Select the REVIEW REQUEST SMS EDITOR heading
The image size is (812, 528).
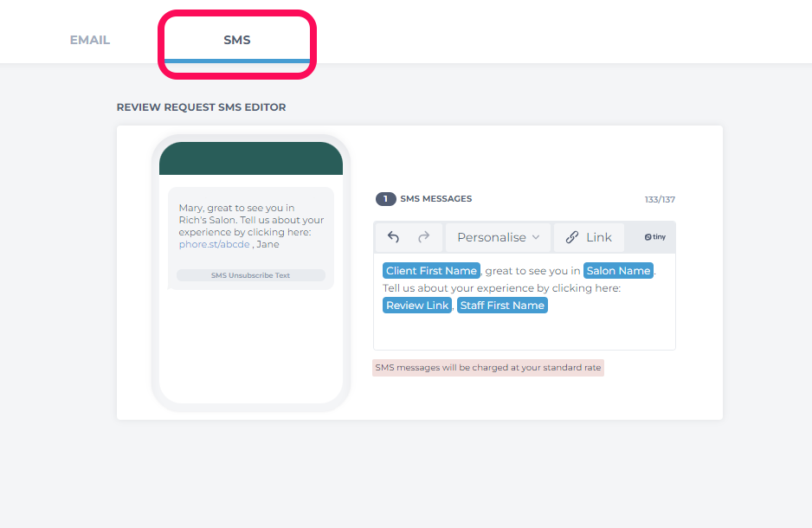[201, 107]
